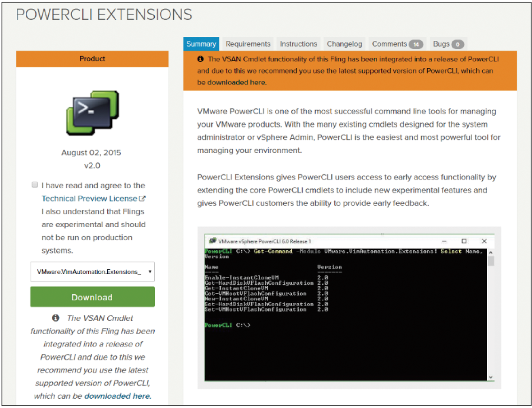Open the Requirements tab
The width and height of the screenshot is (532, 408).
[x=248, y=44]
